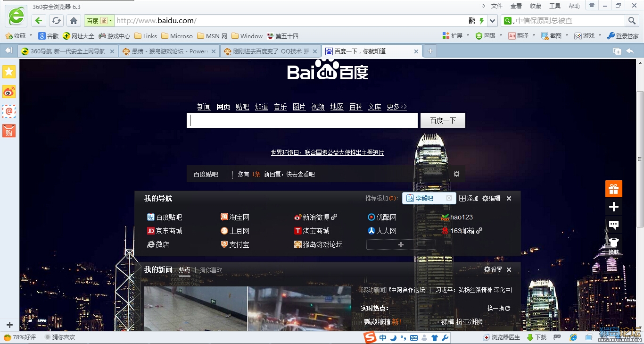The image size is (644, 344).
Task: Open 更多>> more Baidu products
Action: [396, 107]
